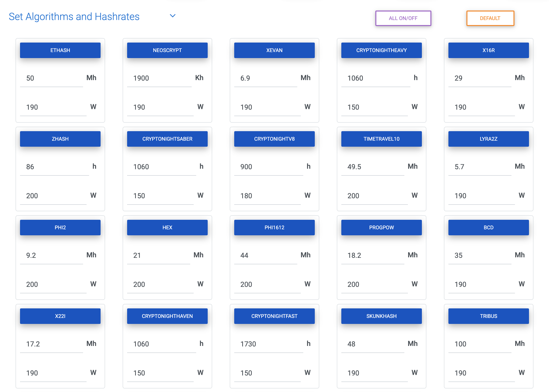
Task: Toggle the CRYPTONIGHTHAVEN algorithm
Action: (x=167, y=316)
